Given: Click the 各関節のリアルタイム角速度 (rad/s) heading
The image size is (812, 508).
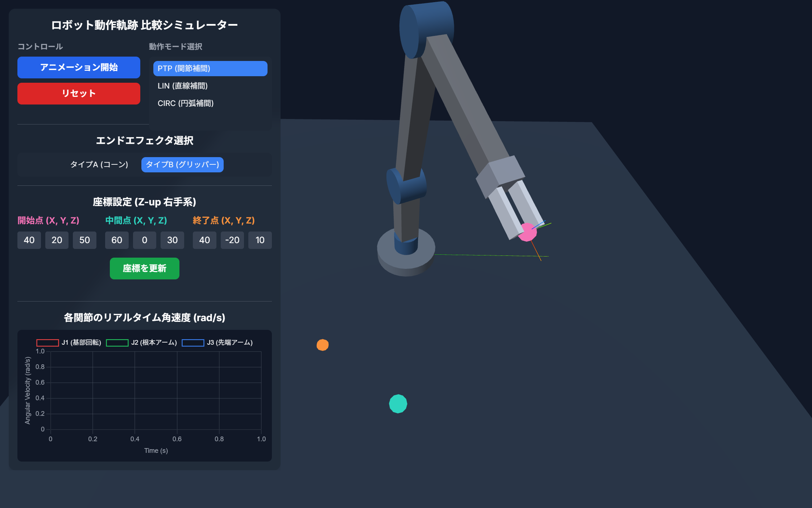Looking at the screenshot, I should (x=145, y=318).
